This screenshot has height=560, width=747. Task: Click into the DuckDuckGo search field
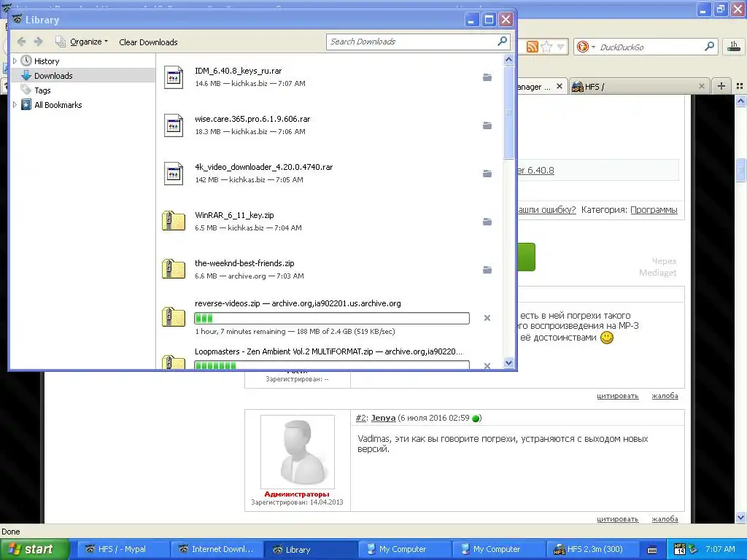649,47
